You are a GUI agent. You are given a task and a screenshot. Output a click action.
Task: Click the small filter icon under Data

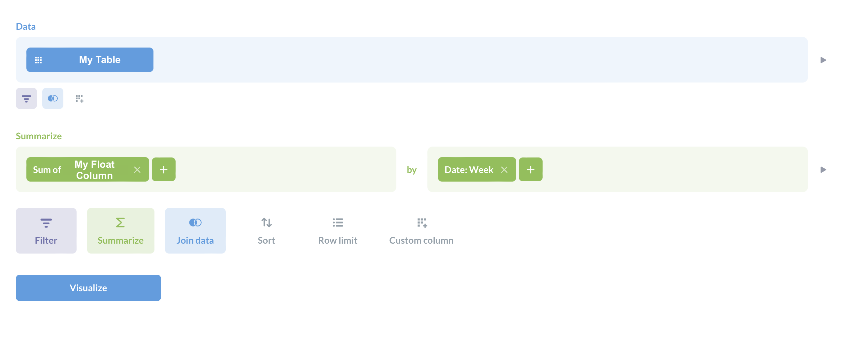pos(26,98)
